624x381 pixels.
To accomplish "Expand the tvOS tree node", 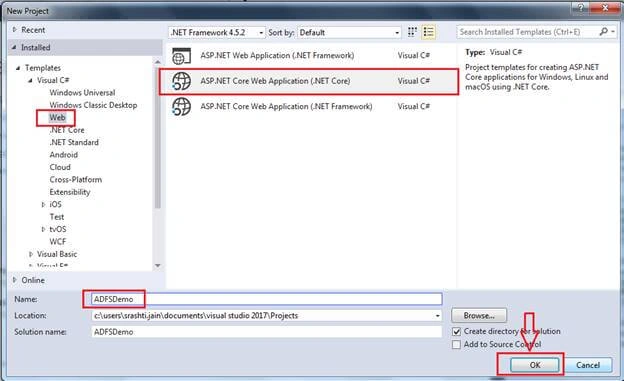I will (x=43, y=229).
